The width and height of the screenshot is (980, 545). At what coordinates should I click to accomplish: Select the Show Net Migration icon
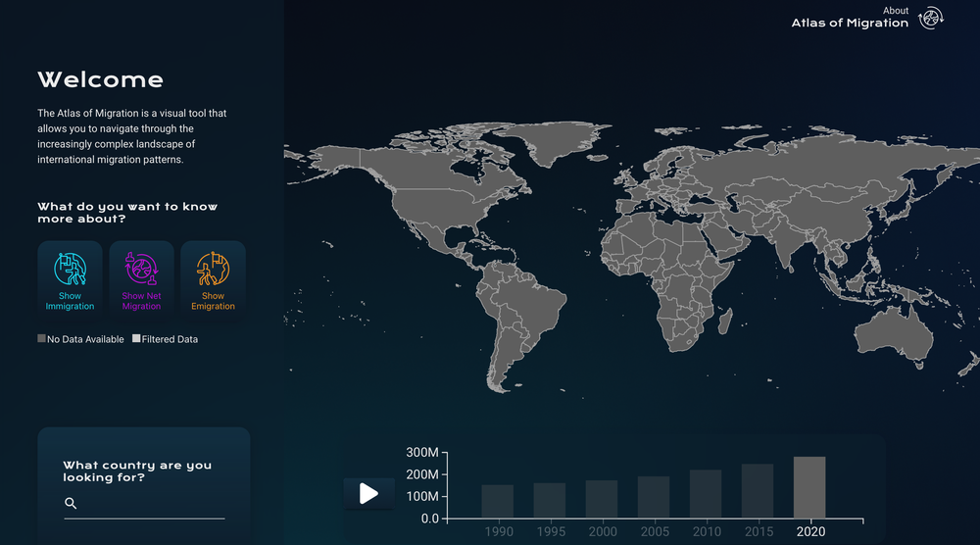point(141,269)
